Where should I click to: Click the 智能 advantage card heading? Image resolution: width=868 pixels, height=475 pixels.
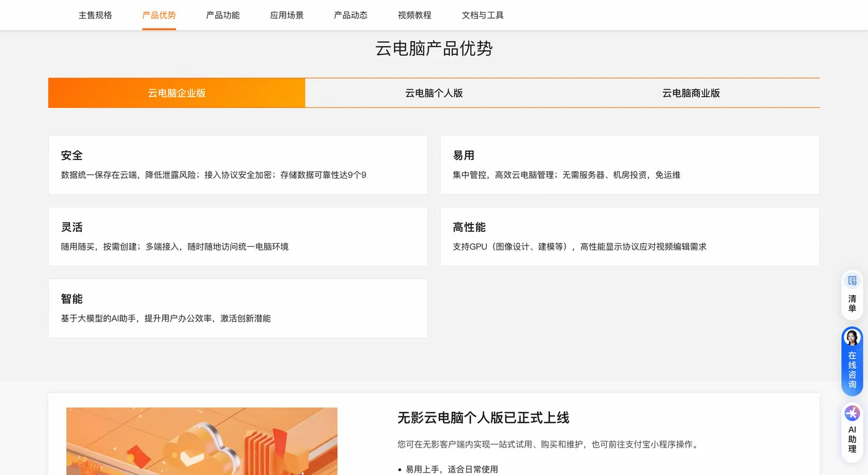(x=72, y=299)
